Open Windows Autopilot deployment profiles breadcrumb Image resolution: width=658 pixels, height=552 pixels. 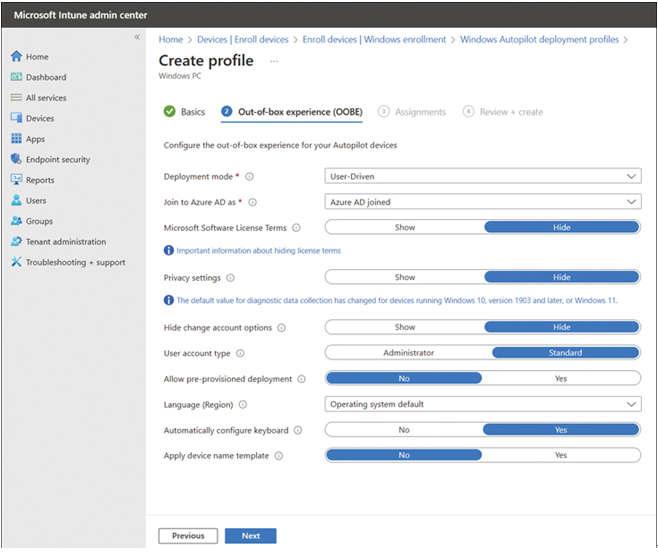(539, 39)
